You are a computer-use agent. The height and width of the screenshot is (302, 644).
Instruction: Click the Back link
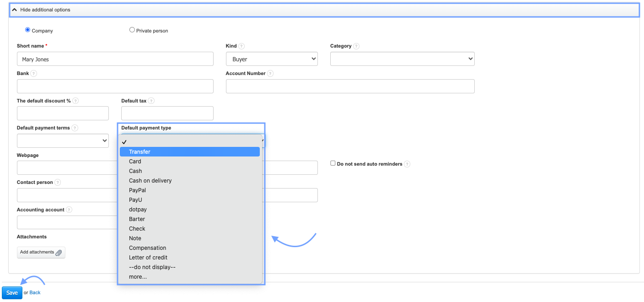[x=35, y=293]
